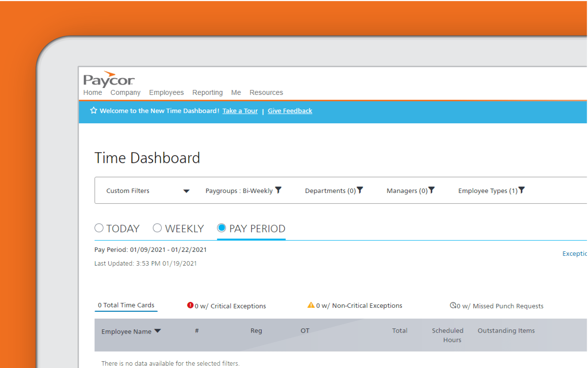Open the Home menu
This screenshot has height=368, width=588.
[93, 93]
